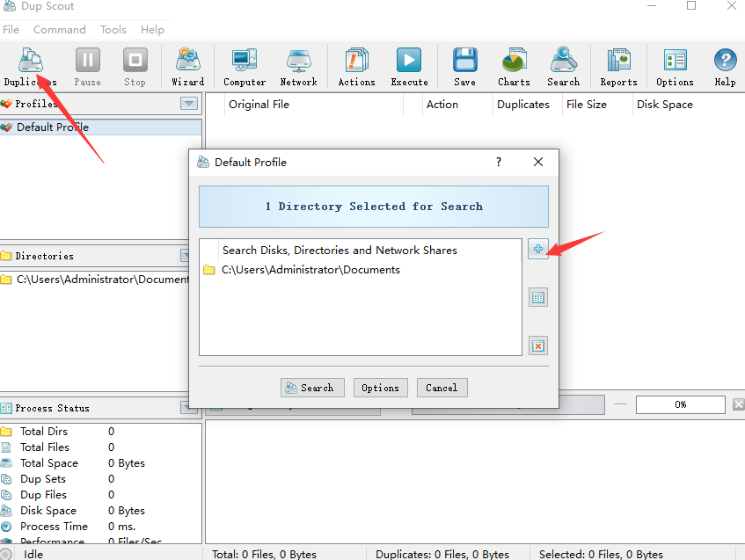Open the Actions toolbar item
745x560 pixels.
[356, 67]
